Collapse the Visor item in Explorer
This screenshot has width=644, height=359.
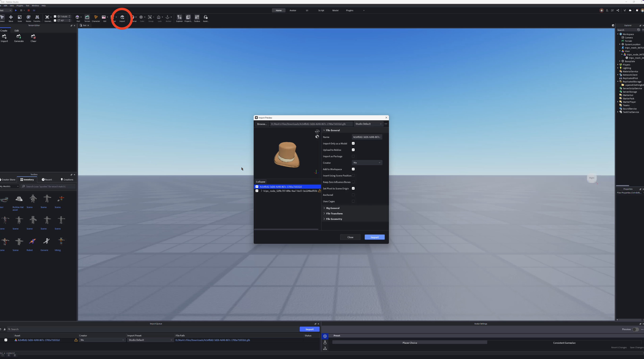point(620,51)
